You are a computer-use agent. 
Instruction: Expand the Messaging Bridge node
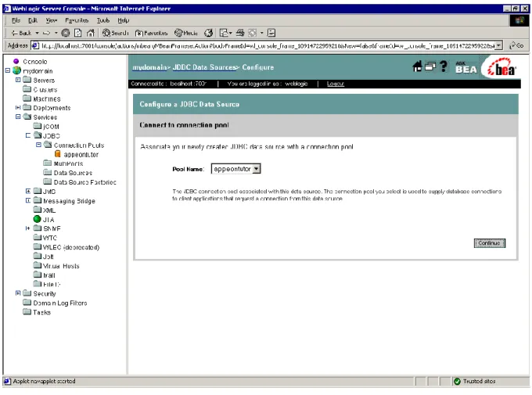coord(28,200)
